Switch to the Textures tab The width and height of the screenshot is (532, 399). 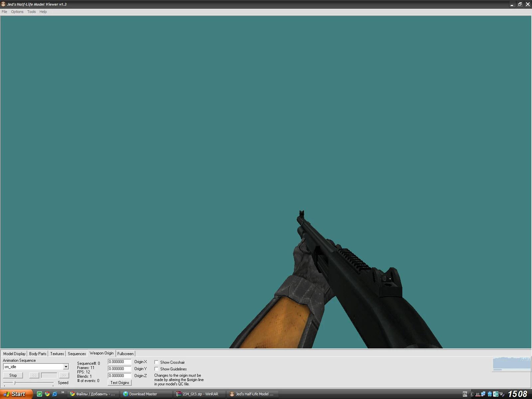[57, 353]
